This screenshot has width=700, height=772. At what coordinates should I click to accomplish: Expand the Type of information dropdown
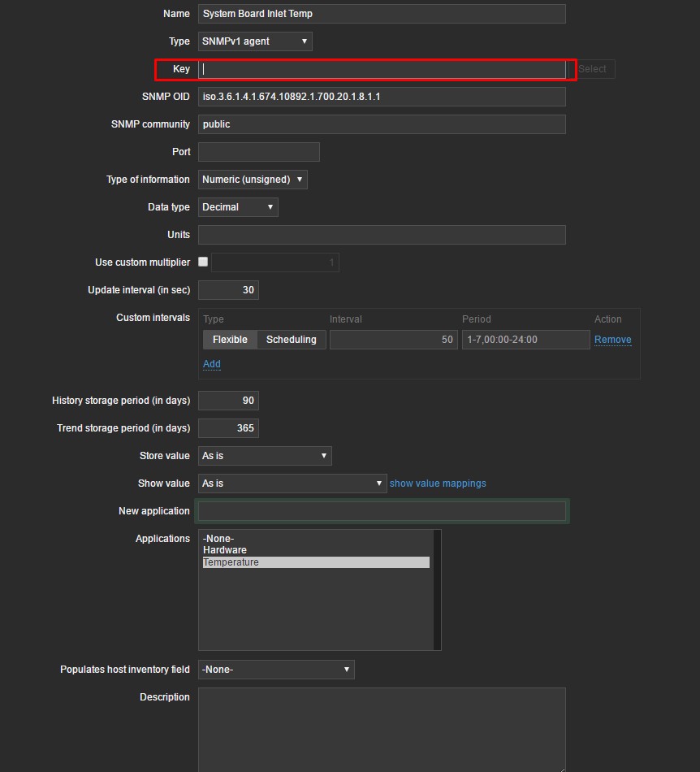(x=253, y=180)
